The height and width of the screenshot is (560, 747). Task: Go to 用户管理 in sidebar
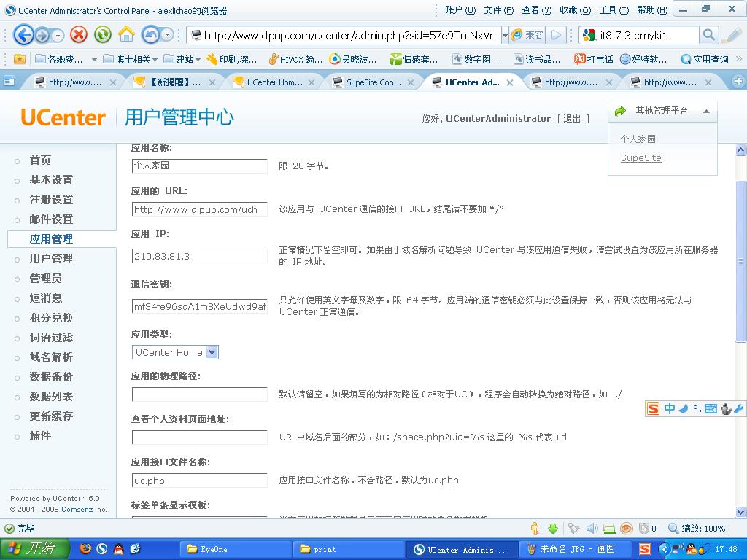click(51, 259)
